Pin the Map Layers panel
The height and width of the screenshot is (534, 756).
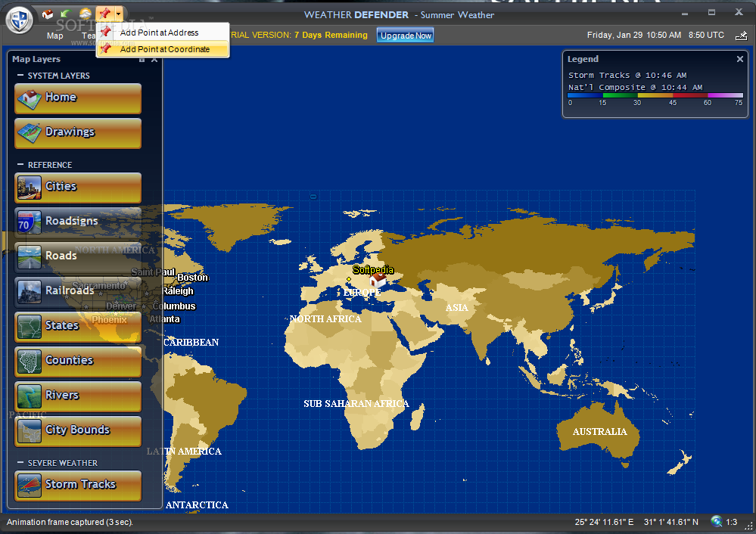(142, 59)
